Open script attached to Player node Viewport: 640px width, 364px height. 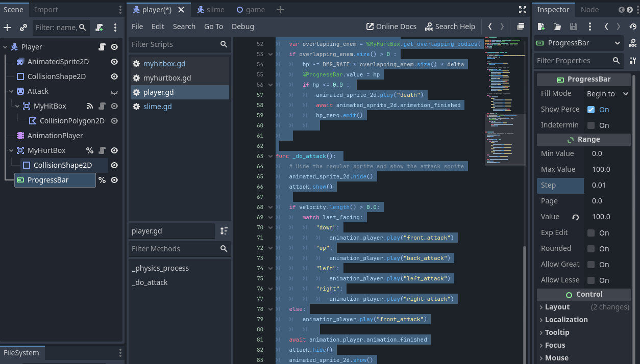point(102,47)
